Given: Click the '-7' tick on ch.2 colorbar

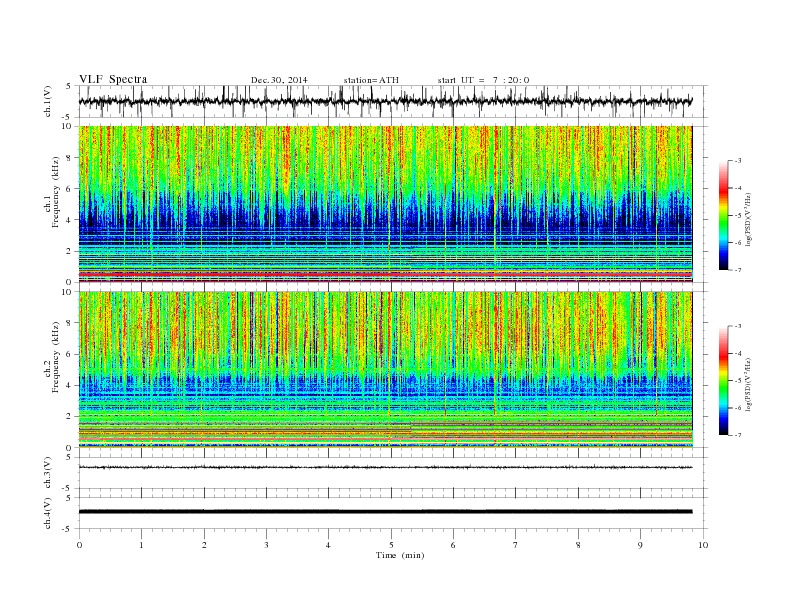Looking at the screenshot, I should pos(737,435).
